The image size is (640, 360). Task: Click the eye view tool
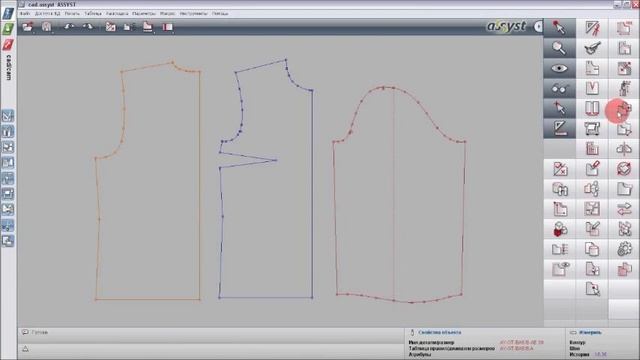click(559, 68)
